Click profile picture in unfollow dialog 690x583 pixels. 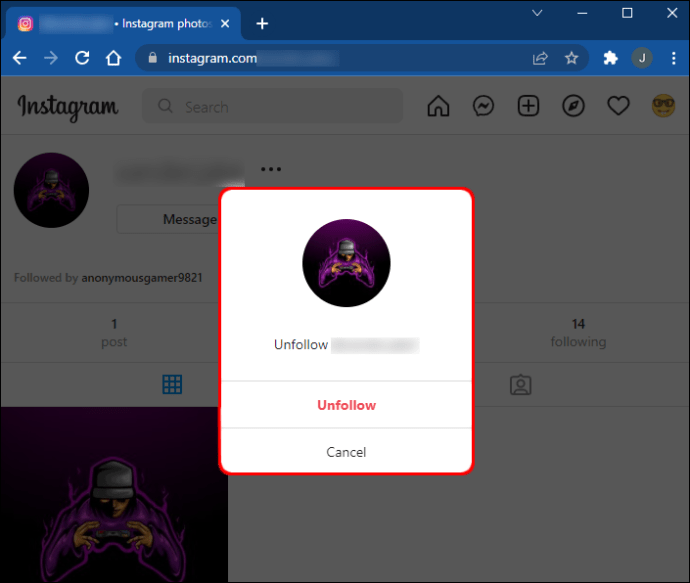pyautogui.click(x=346, y=263)
